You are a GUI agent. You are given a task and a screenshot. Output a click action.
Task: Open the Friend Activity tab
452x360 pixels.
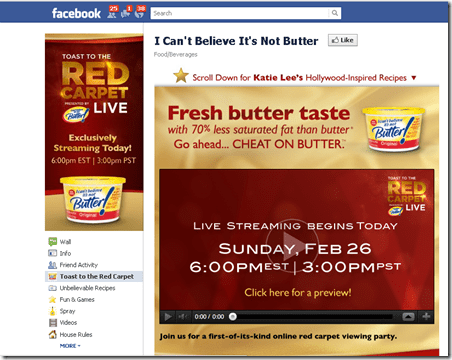coord(79,265)
